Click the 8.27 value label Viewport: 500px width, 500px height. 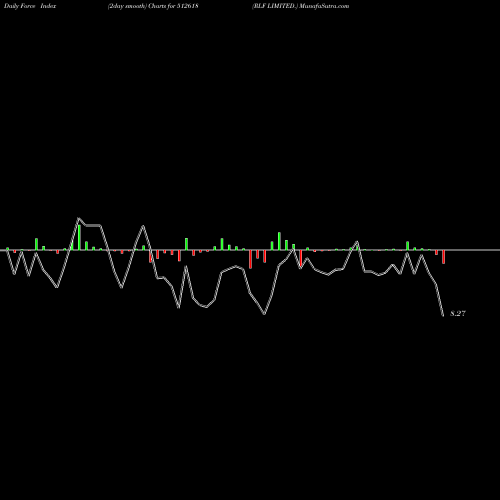click(x=458, y=313)
